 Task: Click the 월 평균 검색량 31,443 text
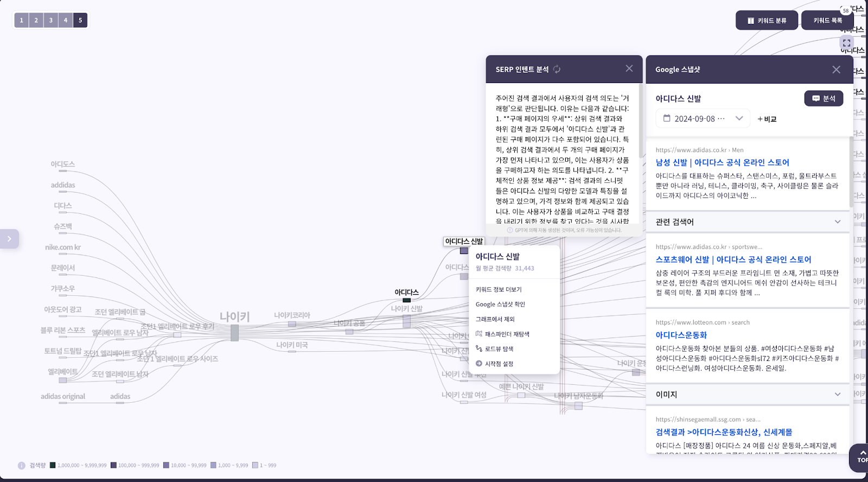[505, 268]
